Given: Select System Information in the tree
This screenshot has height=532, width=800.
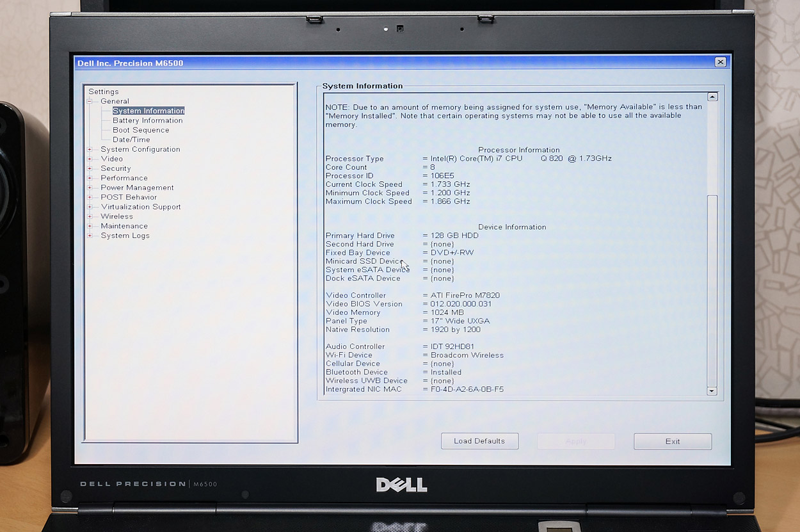Looking at the screenshot, I should (148, 111).
